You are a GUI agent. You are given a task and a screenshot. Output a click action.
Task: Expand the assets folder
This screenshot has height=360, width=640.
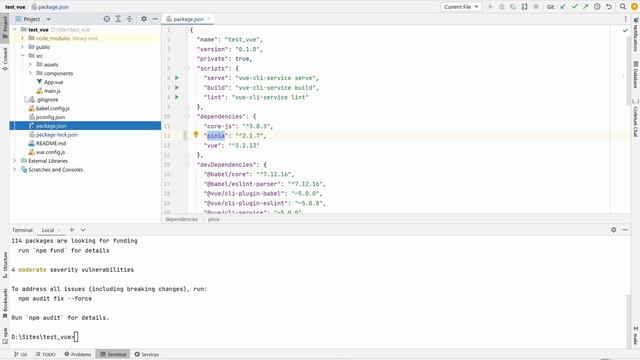pos(31,64)
